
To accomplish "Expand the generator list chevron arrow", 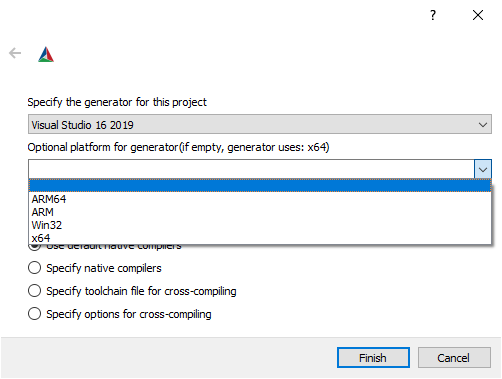I will 483,125.
